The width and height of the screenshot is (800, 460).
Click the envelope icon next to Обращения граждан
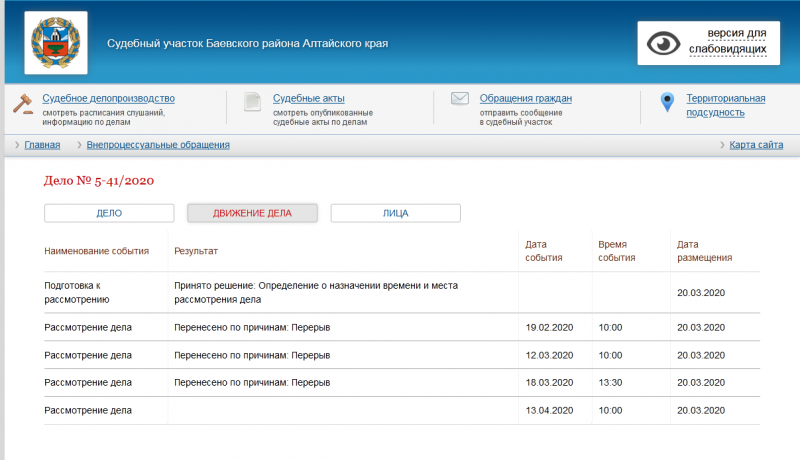pos(460,98)
